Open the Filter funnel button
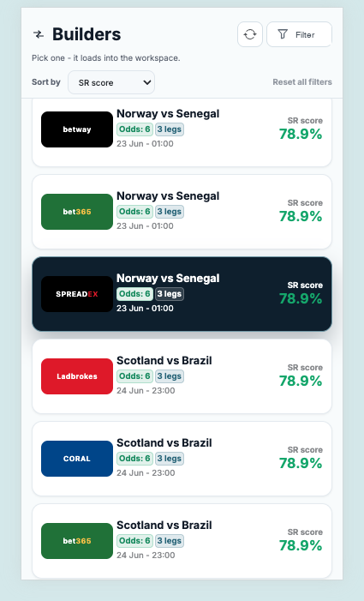 pos(299,34)
